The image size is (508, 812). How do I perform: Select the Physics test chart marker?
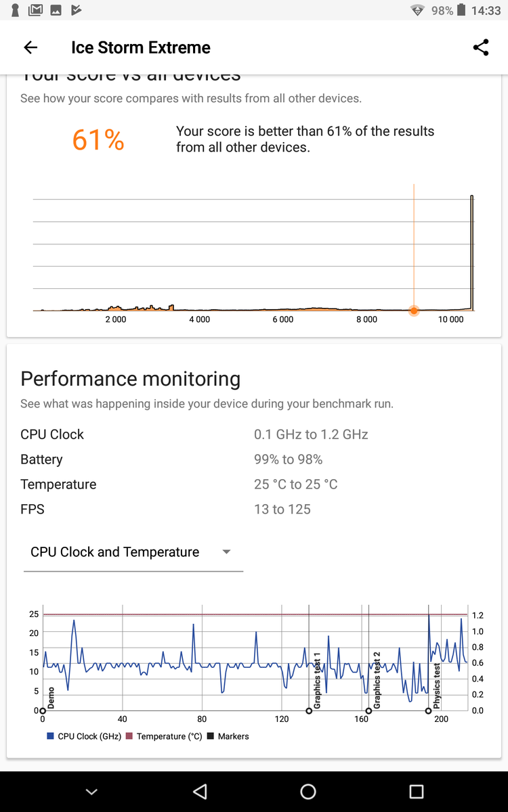click(x=429, y=710)
